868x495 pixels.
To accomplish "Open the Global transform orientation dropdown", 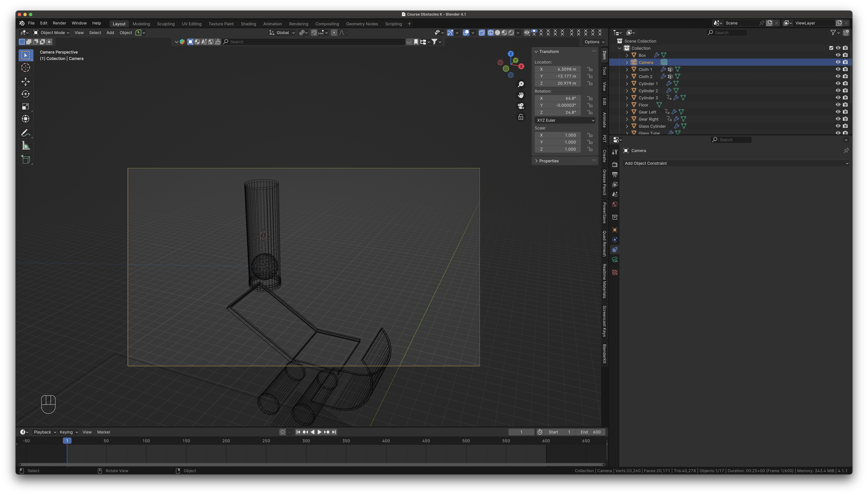I will click(282, 33).
